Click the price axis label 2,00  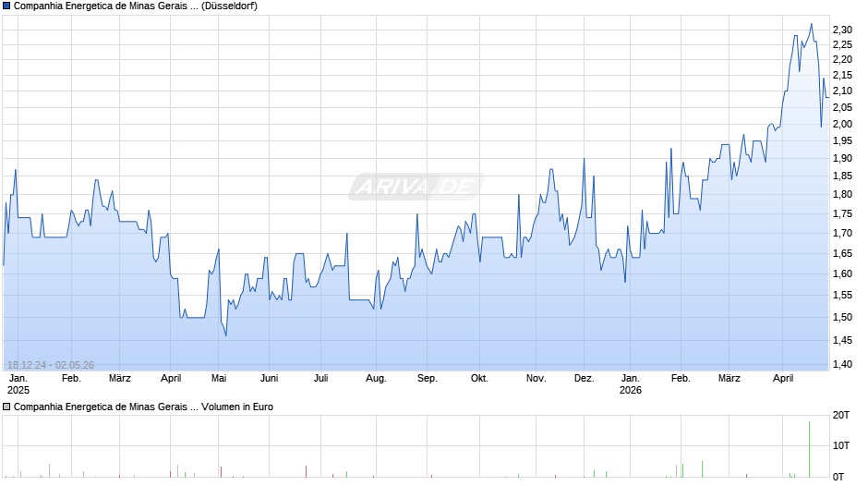click(x=842, y=124)
